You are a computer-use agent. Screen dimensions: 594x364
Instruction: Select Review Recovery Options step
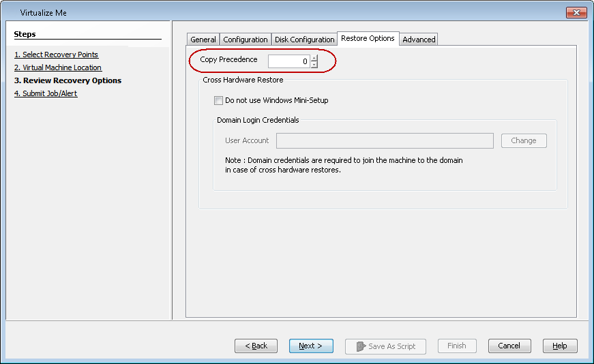(68, 80)
